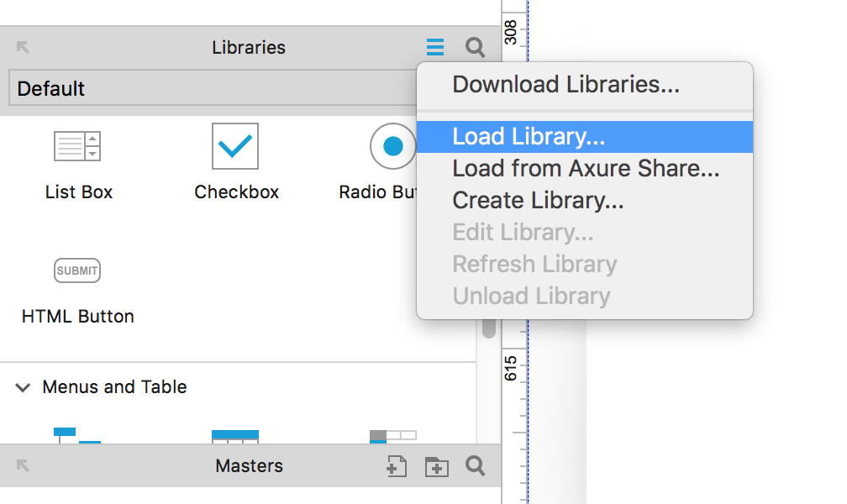Viewport: 847px width, 504px height.
Task: Click the List Box label
Action: 79,192
